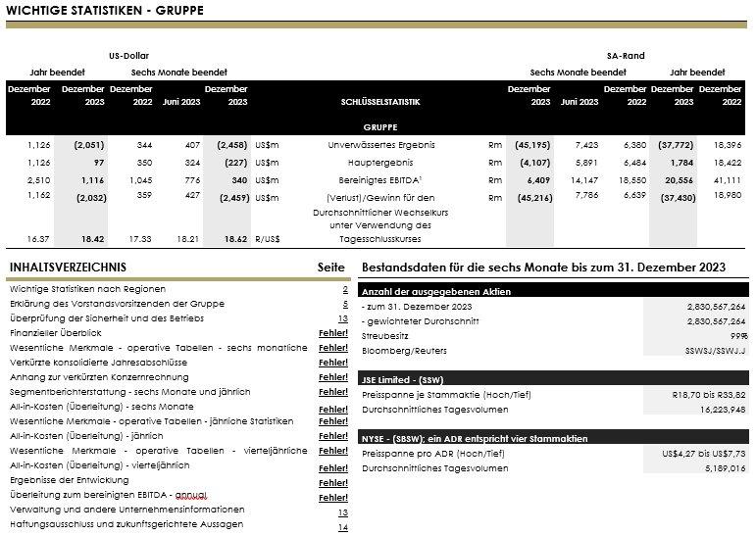Click the GRUPPE header cell in table

point(379,127)
